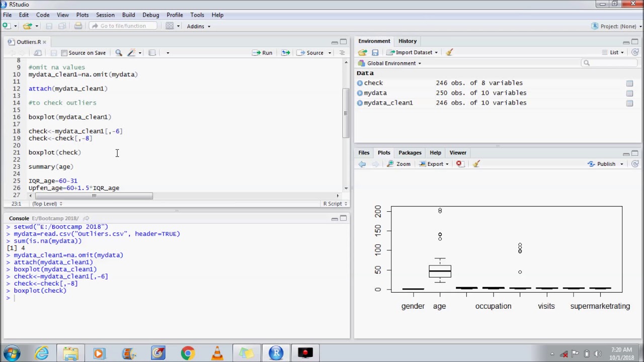Clear environment objects with broom icon
Viewport: 644px width, 362px height.
(449, 52)
